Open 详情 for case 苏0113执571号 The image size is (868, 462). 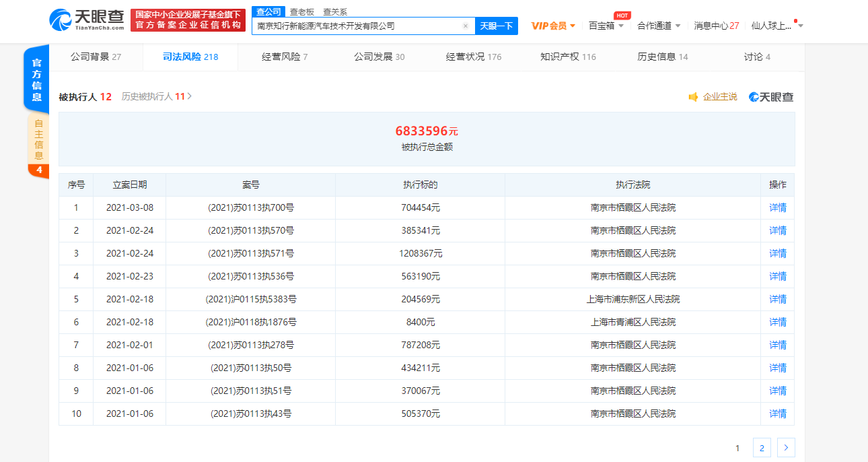tap(778, 254)
